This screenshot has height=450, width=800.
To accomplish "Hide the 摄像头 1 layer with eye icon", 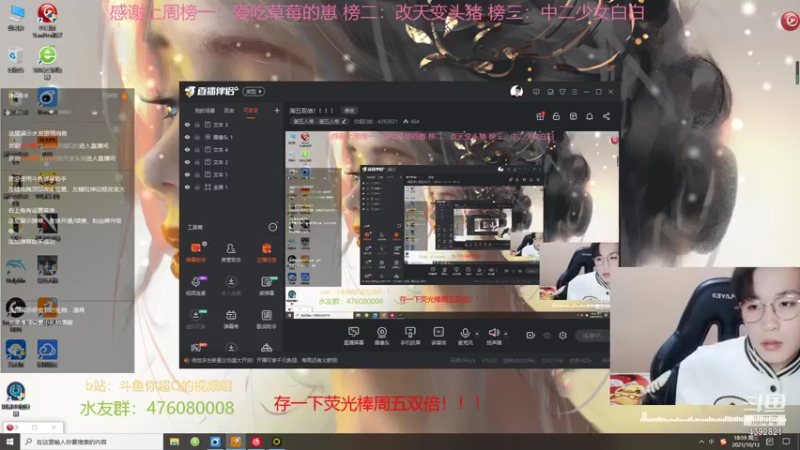I will (x=187, y=137).
